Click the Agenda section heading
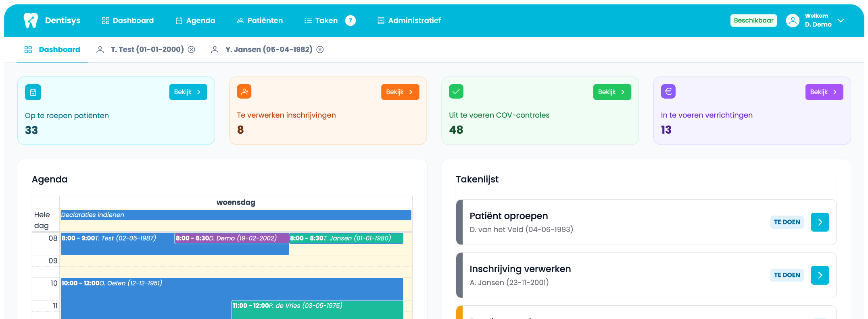The width and height of the screenshot is (868, 319). tap(50, 179)
